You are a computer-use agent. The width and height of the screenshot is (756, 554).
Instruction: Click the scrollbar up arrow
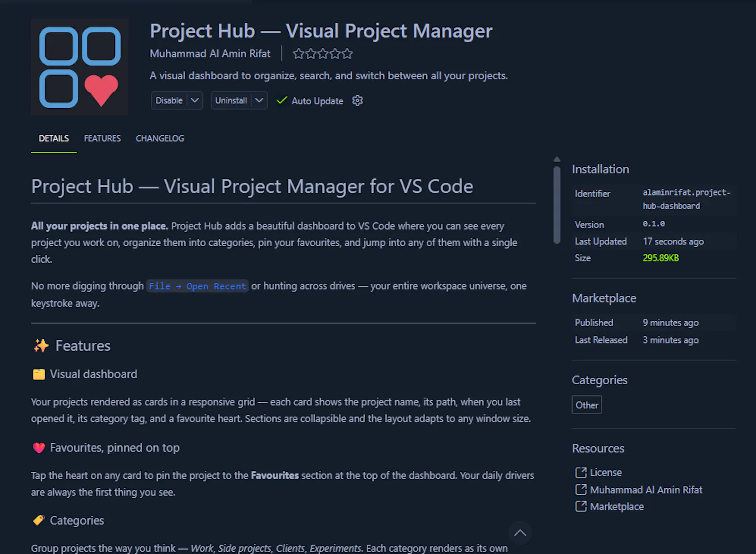(x=557, y=160)
